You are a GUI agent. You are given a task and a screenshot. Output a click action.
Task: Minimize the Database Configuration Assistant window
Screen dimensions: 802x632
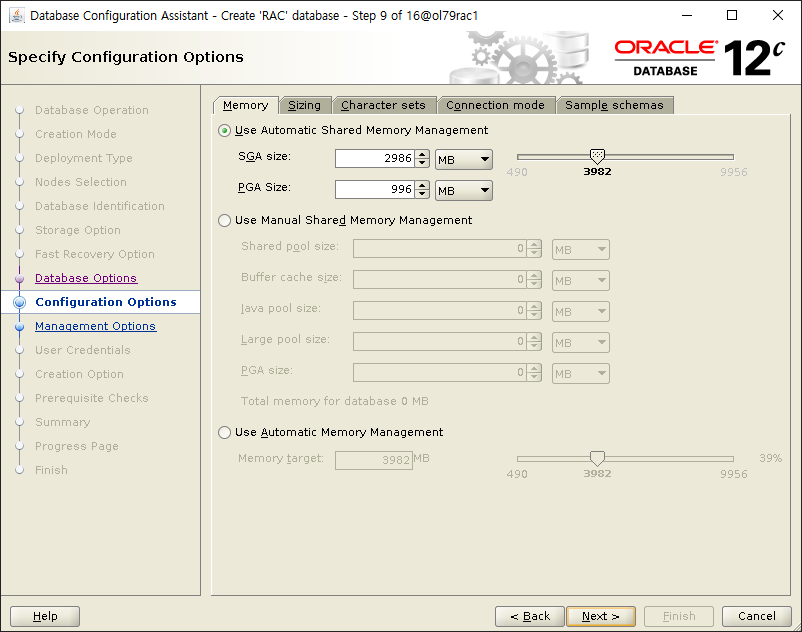pos(687,15)
